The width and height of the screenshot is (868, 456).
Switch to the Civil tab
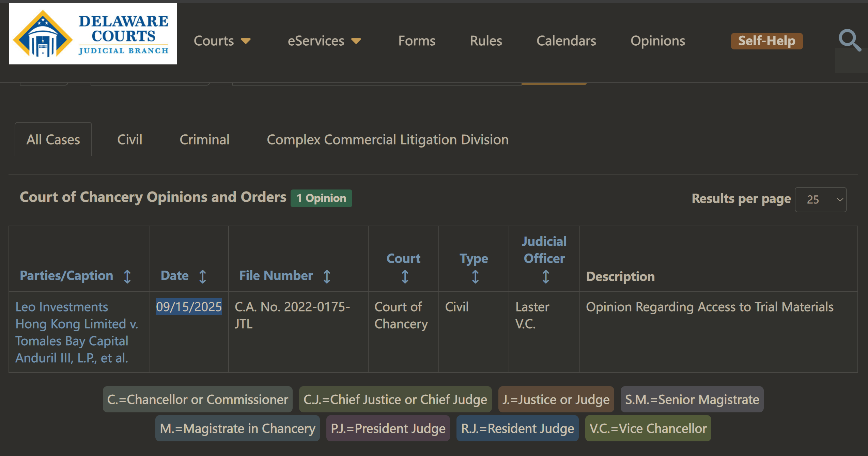click(x=129, y=140)
